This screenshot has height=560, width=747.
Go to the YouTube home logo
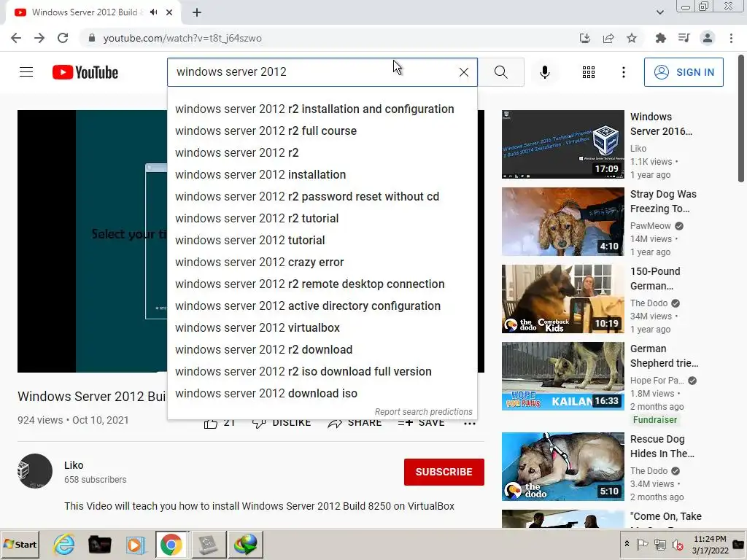(85, 72)
